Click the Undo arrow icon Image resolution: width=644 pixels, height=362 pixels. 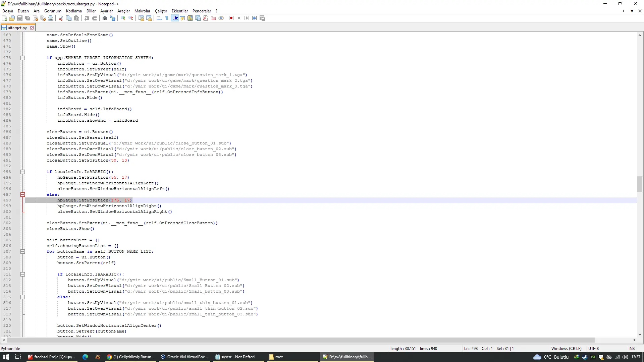tap(87, 18)
